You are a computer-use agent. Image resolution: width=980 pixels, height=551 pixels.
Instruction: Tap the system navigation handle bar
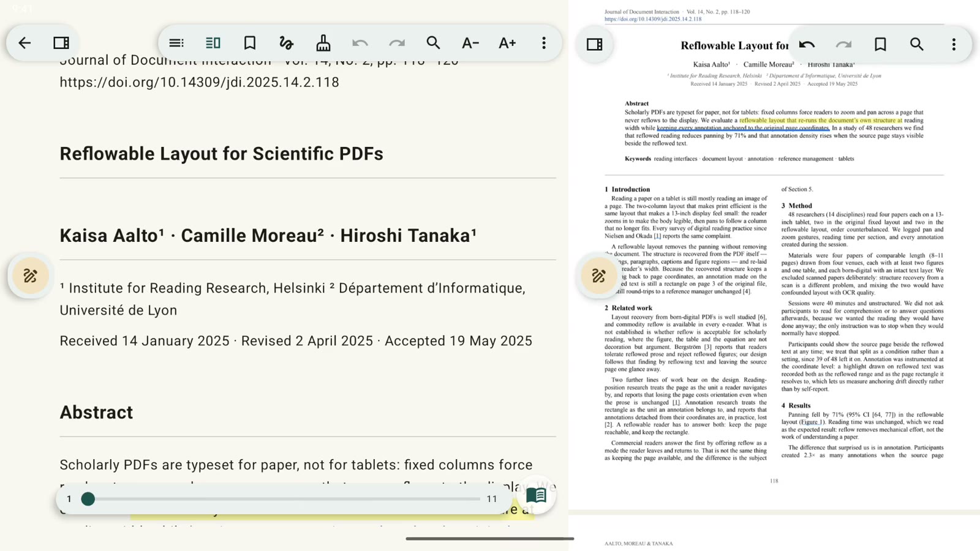pos(490,539)
